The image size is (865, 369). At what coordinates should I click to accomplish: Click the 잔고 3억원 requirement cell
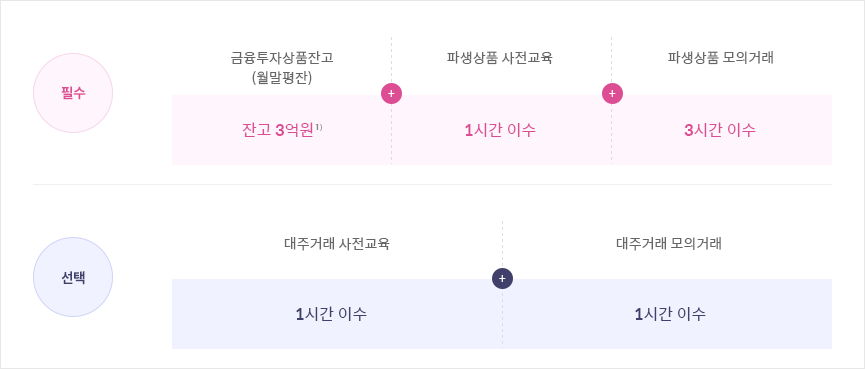coord(282,130)
